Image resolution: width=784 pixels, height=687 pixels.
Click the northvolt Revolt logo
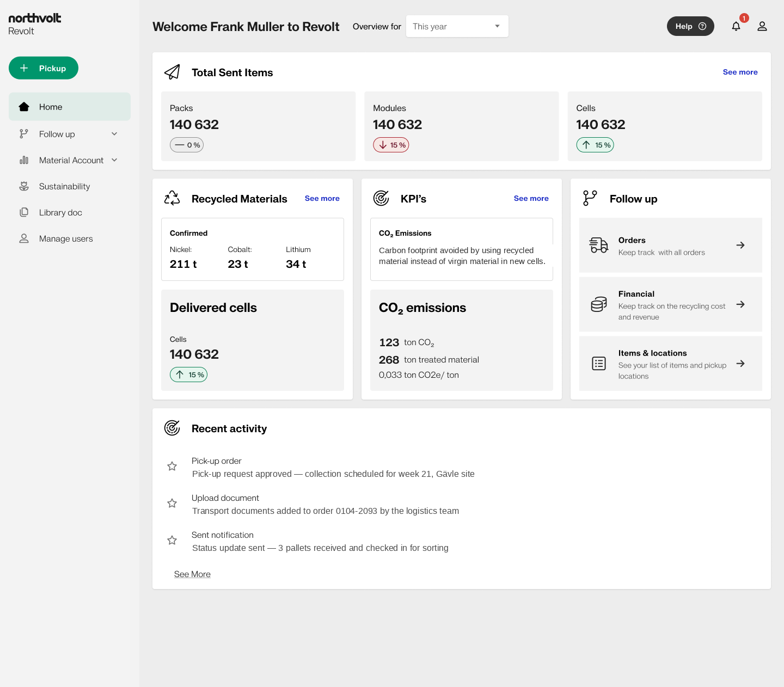(x=35, y=24)
